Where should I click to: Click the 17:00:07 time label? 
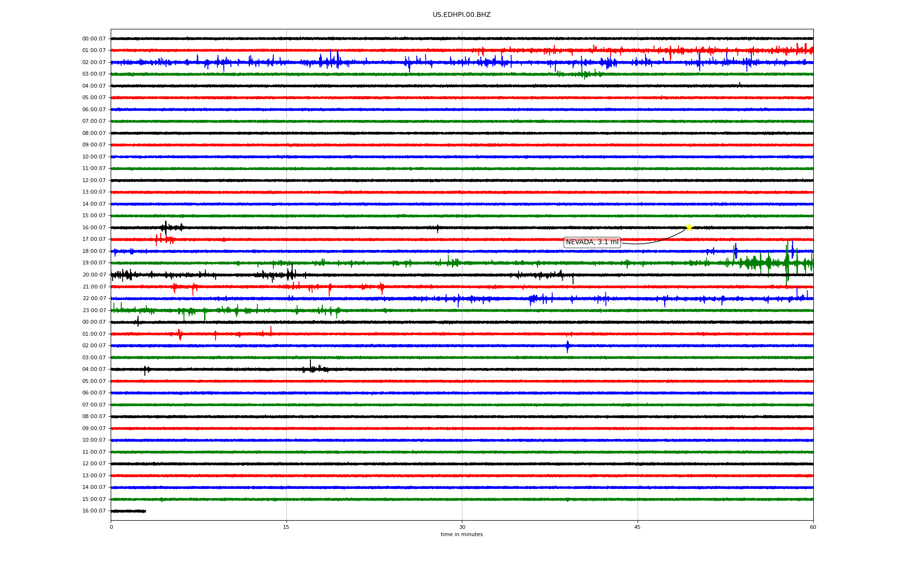click(x=94, y=239)
